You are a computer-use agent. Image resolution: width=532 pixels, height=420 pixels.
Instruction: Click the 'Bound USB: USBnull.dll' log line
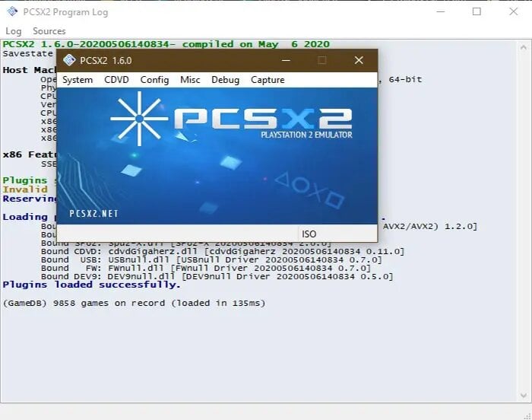(211, 260)
